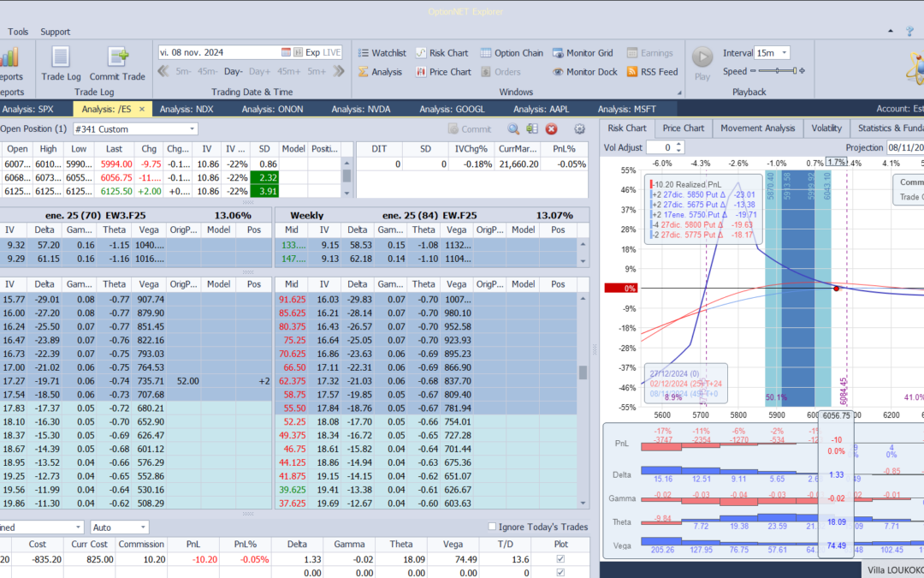Click the Day+ date step button
Image resolution: width=924 pixels, height=578 pixels.
point(259,72)
